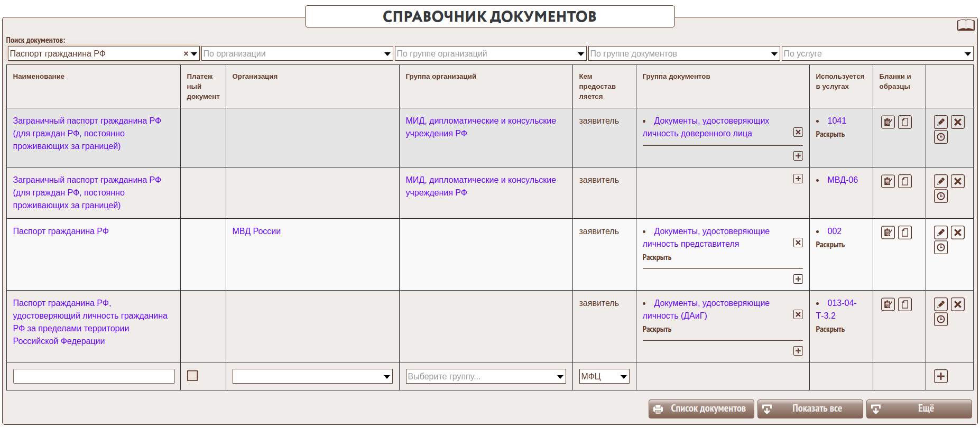Add document group in the МВД-06 row
The image size is (980, 428).
(x=798, y=179)
